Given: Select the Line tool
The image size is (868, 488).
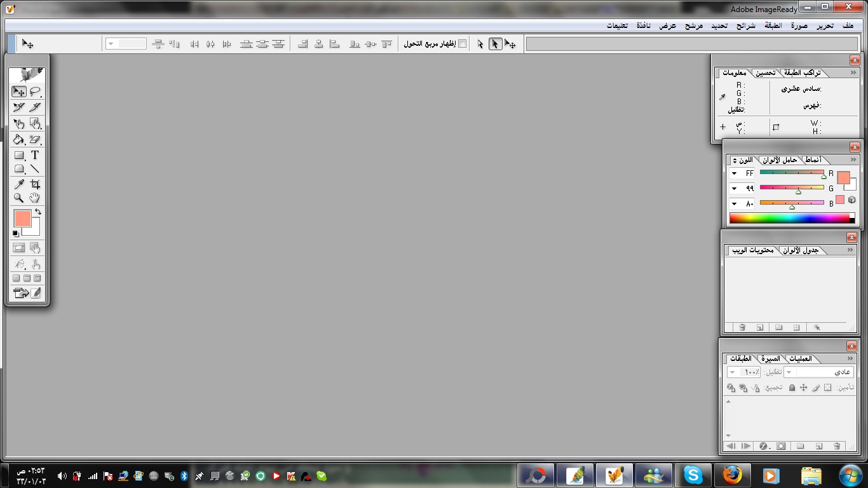Looking at the screenshot, I should (x=35, y=169).
